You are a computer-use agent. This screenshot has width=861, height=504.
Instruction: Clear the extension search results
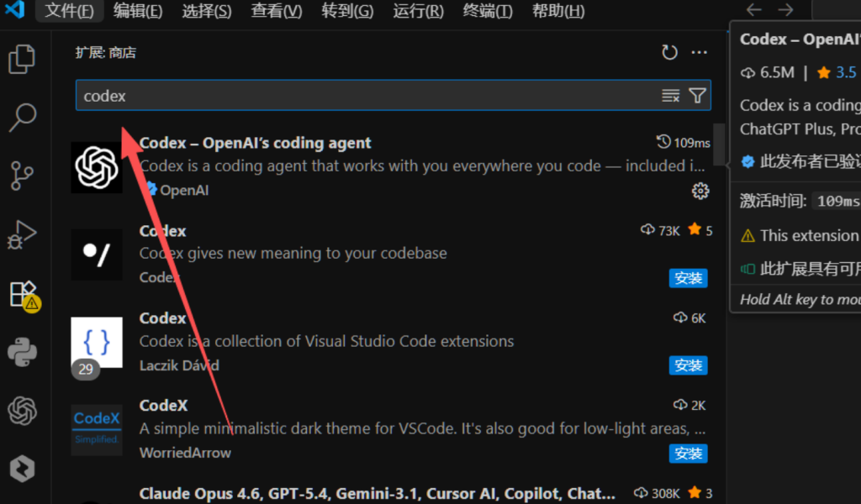(x=670, y=96)
